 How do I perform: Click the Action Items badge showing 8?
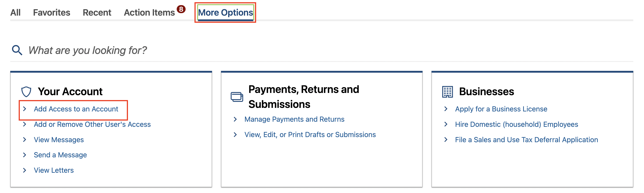[181, 9]
